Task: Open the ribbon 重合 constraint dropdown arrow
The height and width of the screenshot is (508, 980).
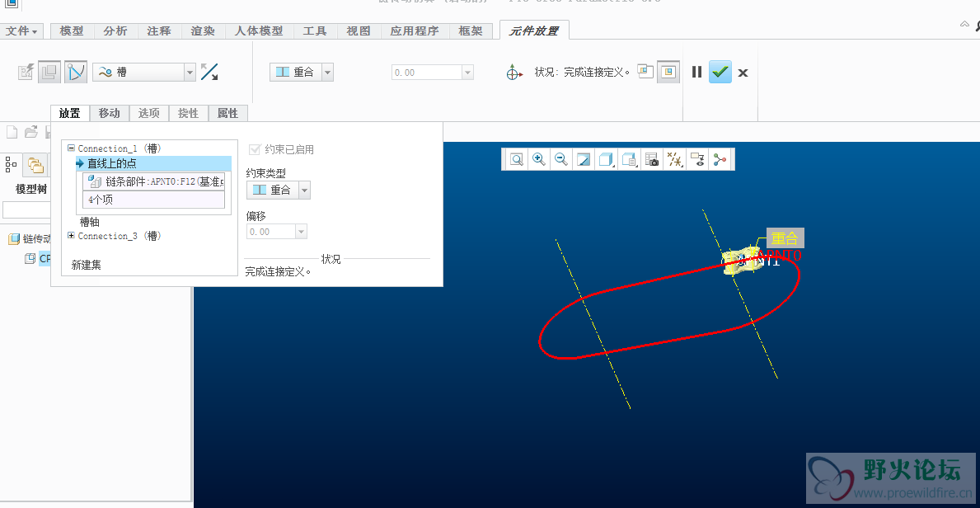Action: pyautogui.click(x=327, y=73)
